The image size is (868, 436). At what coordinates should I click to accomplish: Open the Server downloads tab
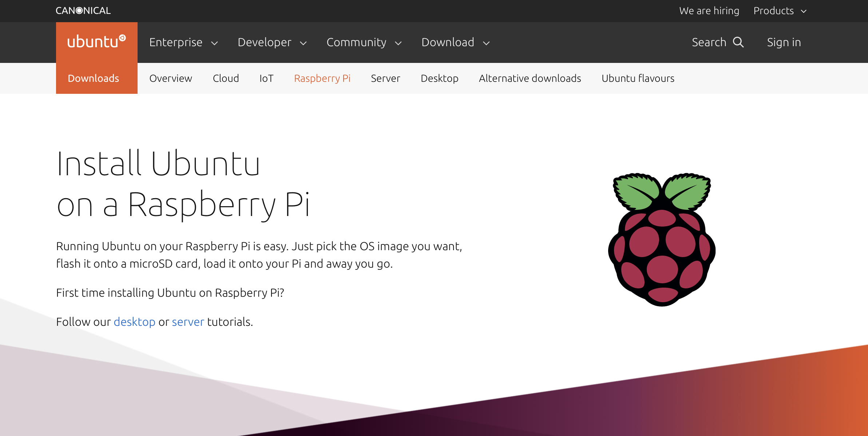385,78
